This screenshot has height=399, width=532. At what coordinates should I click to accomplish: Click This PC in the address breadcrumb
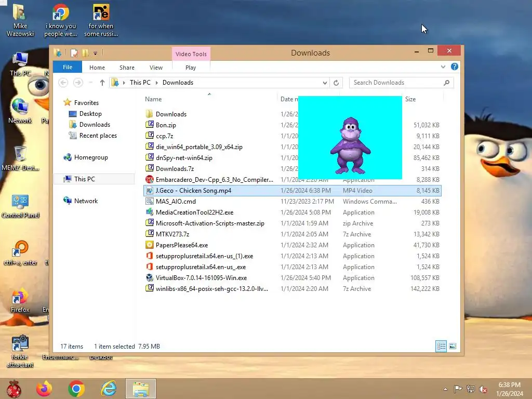pyautogui.click(x=140, y=83)
